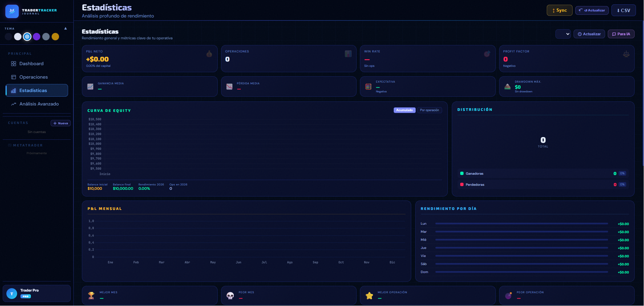644x306 pixels.
Task: Add a new account with Nueva
Action: [61, 123]
